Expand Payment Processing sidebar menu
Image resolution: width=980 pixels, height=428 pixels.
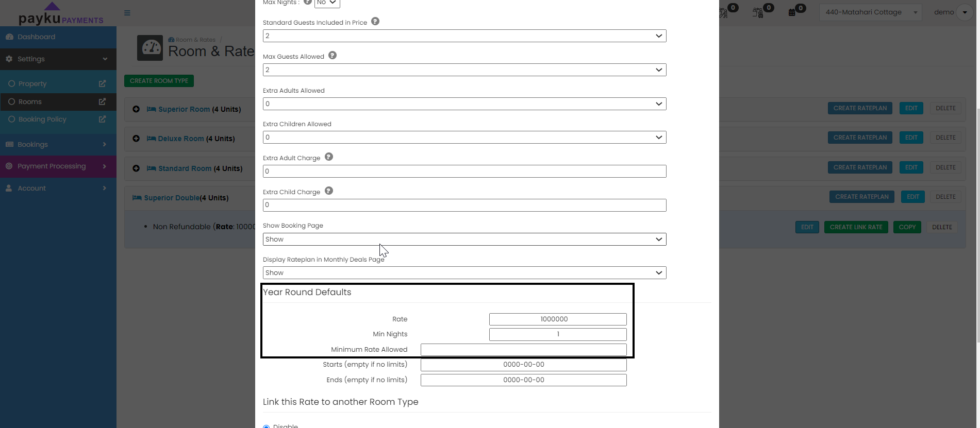click(x=58, y=166)
